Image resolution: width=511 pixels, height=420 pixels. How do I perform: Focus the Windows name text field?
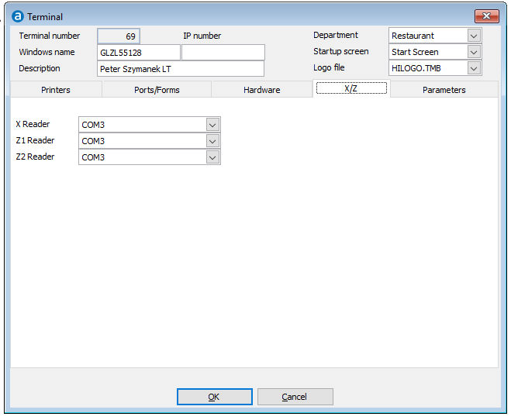[x=139, y=53]
